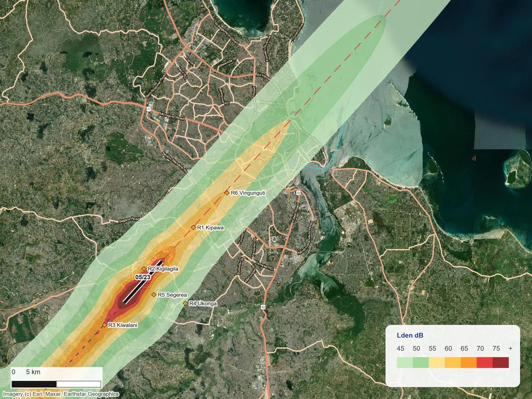This screenshot has width=532, height=399.
Task: Choose the red 70–75 dB legend swatch
Action: click(484, 362)
